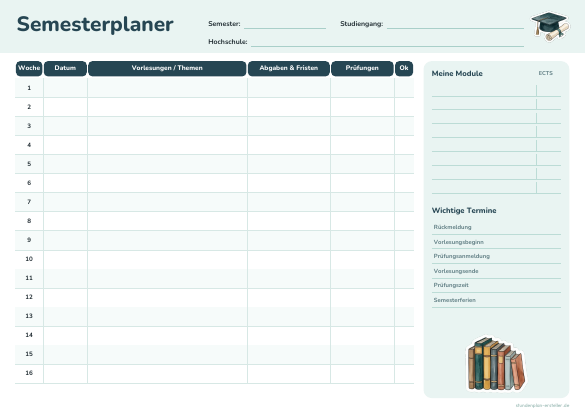Image resolution: width=585 pixels, height=414 pixels.
Task: Click the Abgaben & Fristen cell for week 5
Action: [289, 164]
